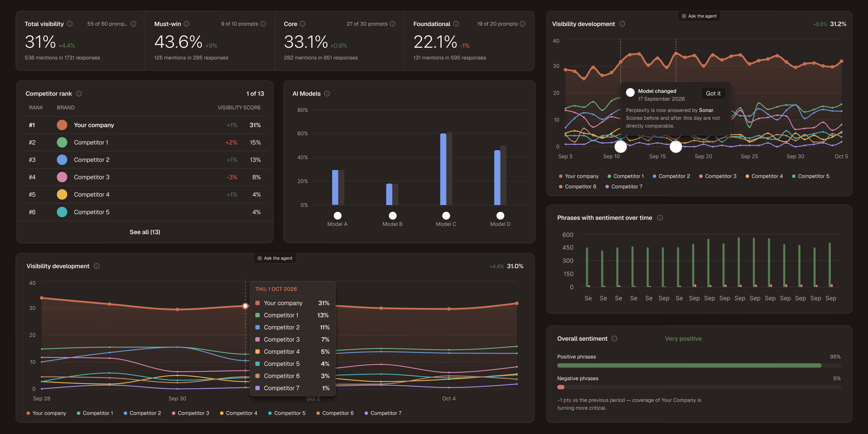Select Competitor 1 row in Competitor rank
Image resolution: width=868 pixels, height=434 pixels.
pyautogui.click(x=145, y=143)
